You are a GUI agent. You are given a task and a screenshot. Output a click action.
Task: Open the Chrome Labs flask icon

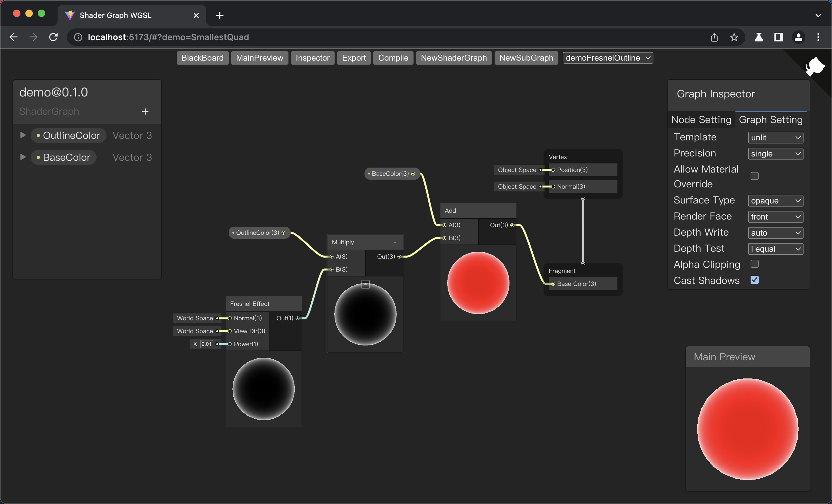759,37
